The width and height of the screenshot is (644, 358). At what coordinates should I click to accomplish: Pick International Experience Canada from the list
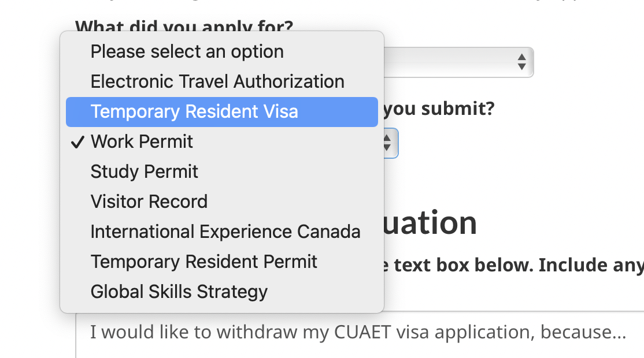pos(225,232)
